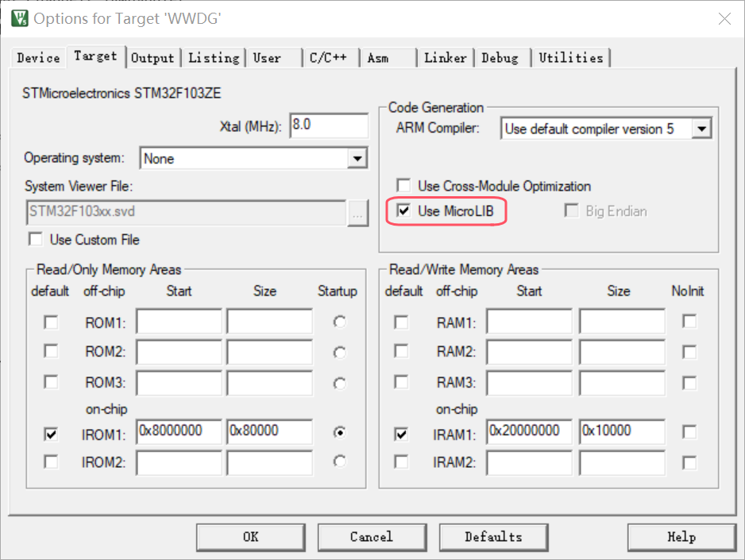745x560 pixels.
Task: Click the IRAM1 Size field
Action: [622, 431]
